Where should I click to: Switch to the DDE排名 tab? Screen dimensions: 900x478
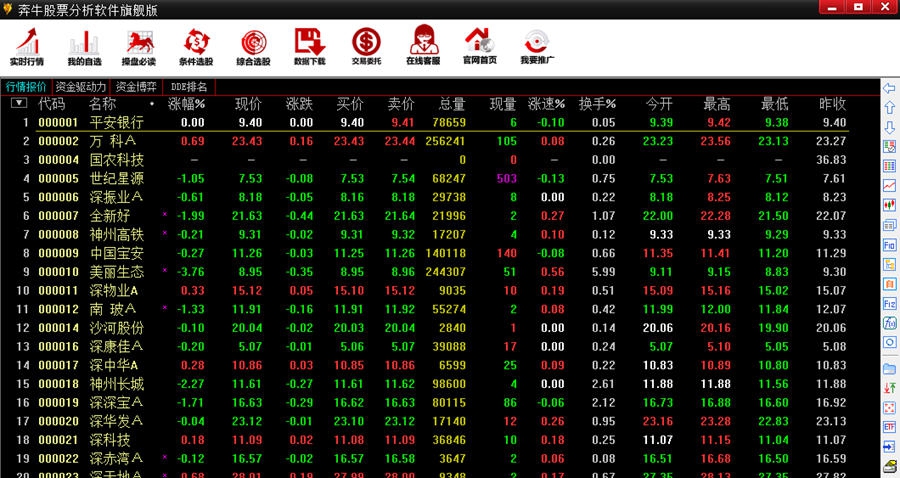[x=189, y=87]
